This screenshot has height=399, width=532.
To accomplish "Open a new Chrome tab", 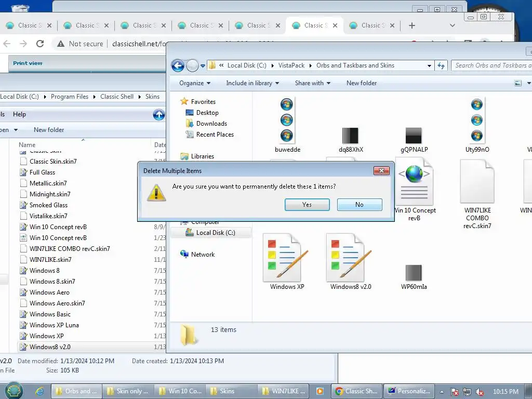I will click(x=412, y=25).
